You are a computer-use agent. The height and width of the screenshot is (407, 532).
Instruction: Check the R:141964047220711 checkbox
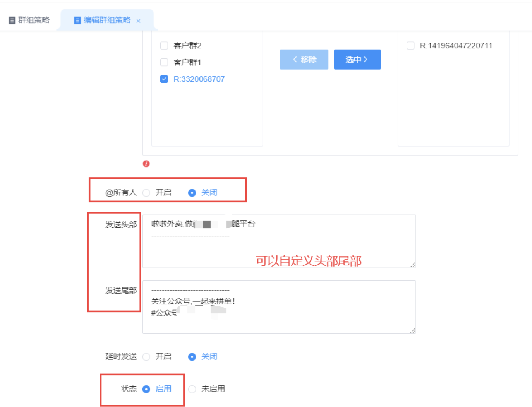[x=410, y=46]
